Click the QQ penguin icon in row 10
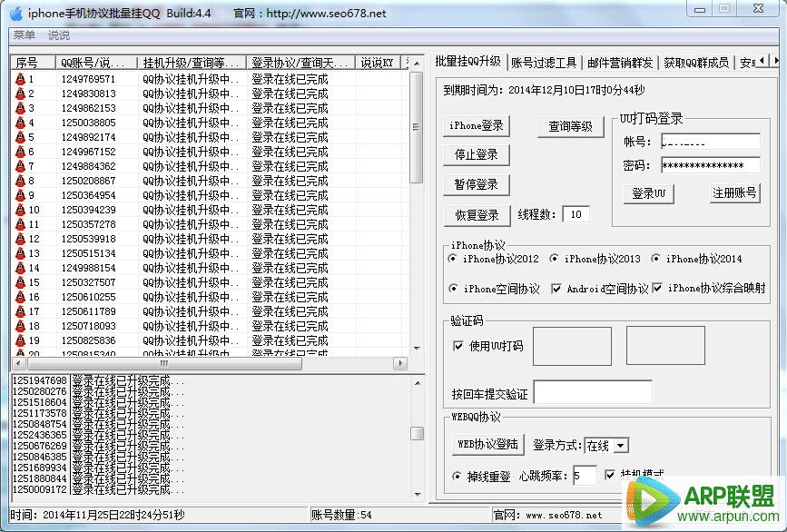Image resolution: width=787 pixels, height=532 pixels. click(x=21, y=210)
